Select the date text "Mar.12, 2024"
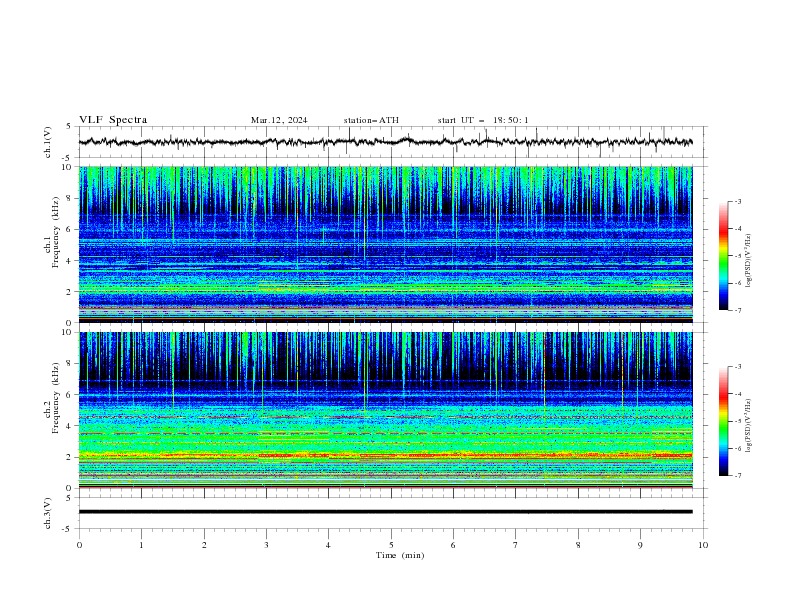The image size is (792, 612). tap(279, 120)
